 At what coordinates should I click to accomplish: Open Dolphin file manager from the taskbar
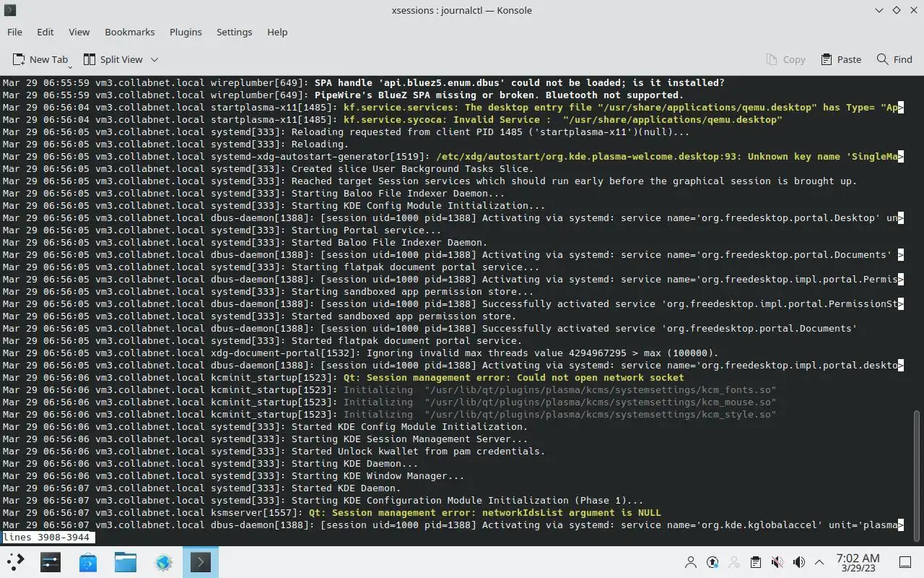[126, 562]
